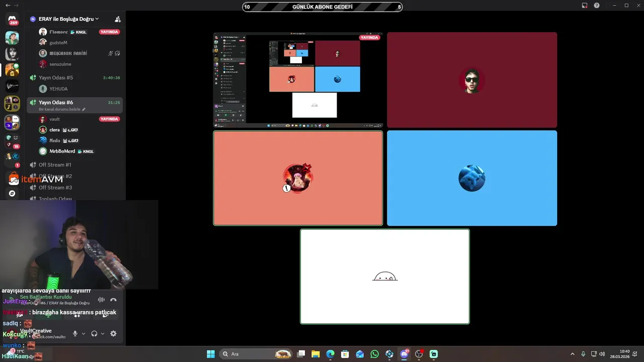The image size is (644, 362).
Task: Switch to Discord on the taskbar
Action: pos(404,354)
